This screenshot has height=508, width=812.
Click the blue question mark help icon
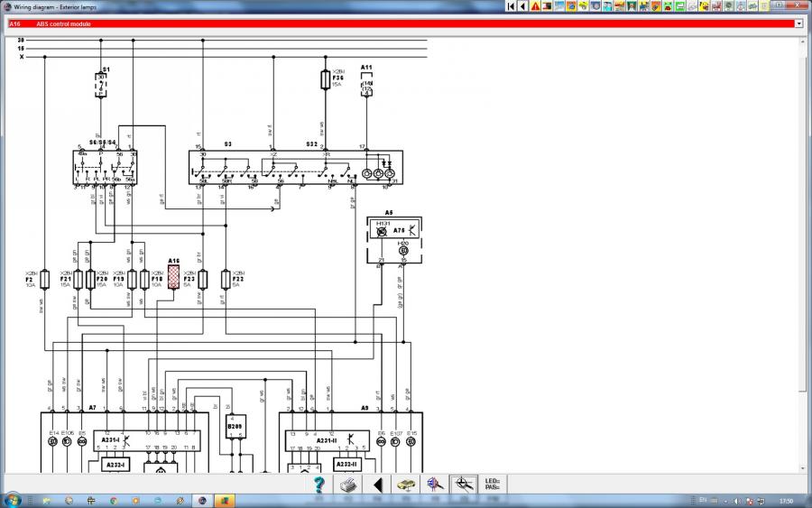point(318,485)
